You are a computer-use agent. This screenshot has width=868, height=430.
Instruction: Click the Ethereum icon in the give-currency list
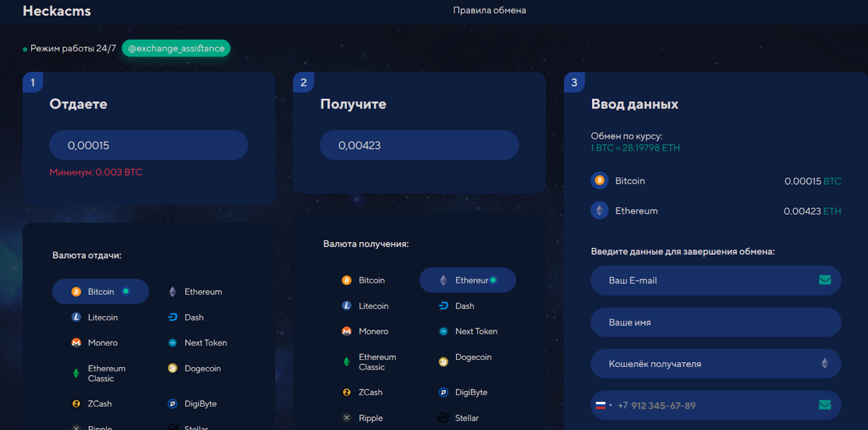[173, 292]
